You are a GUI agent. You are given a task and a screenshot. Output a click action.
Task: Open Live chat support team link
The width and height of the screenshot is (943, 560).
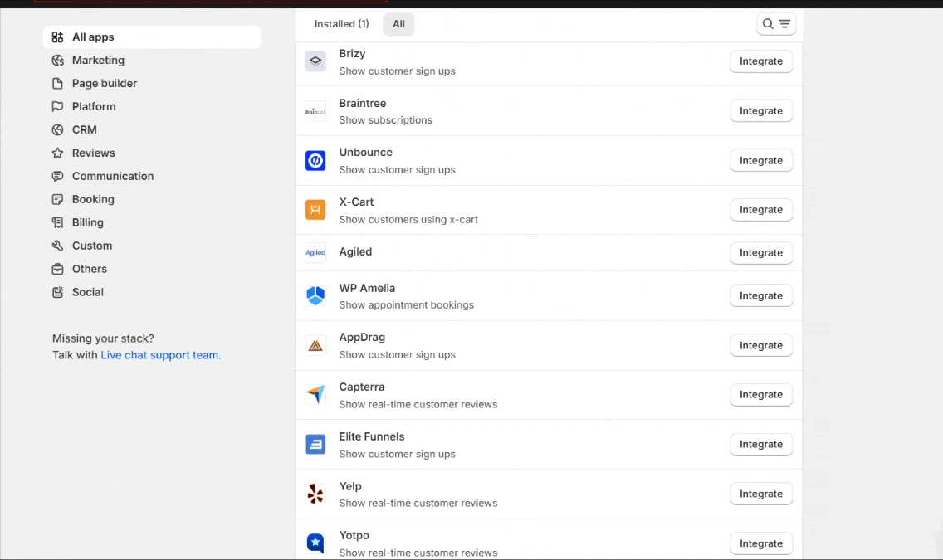pos(160,355)
